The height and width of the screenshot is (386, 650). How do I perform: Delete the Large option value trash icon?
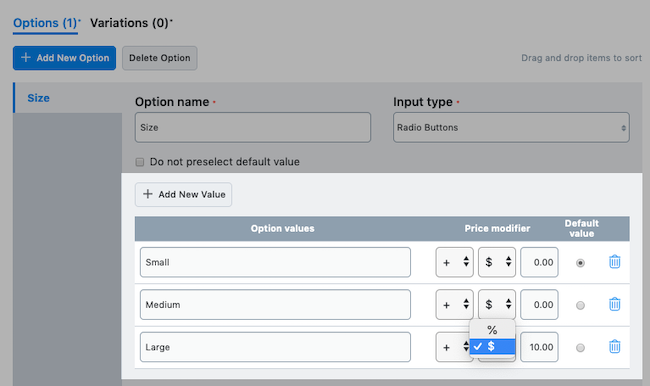pos(614,346)
